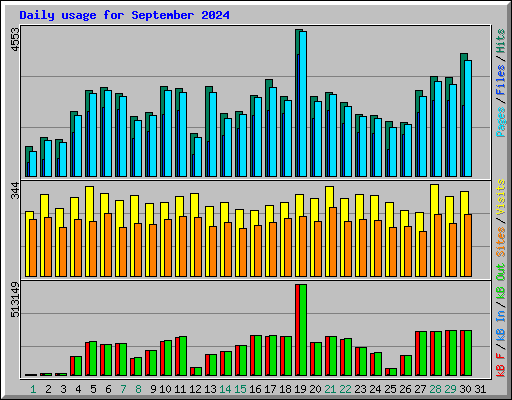Select day 11 on the x-axis

click(x=180, y=389)
